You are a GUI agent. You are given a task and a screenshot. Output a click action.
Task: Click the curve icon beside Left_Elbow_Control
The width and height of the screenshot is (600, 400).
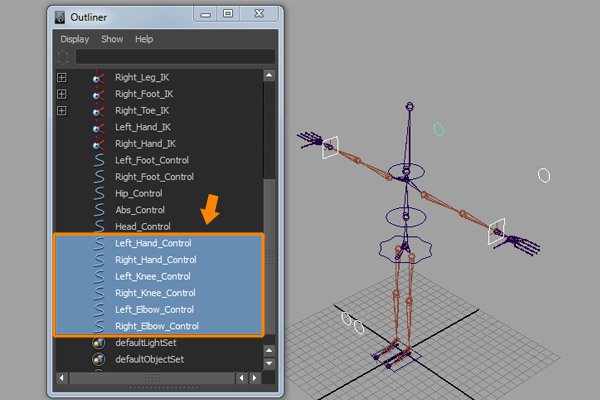tap(99, 310)
